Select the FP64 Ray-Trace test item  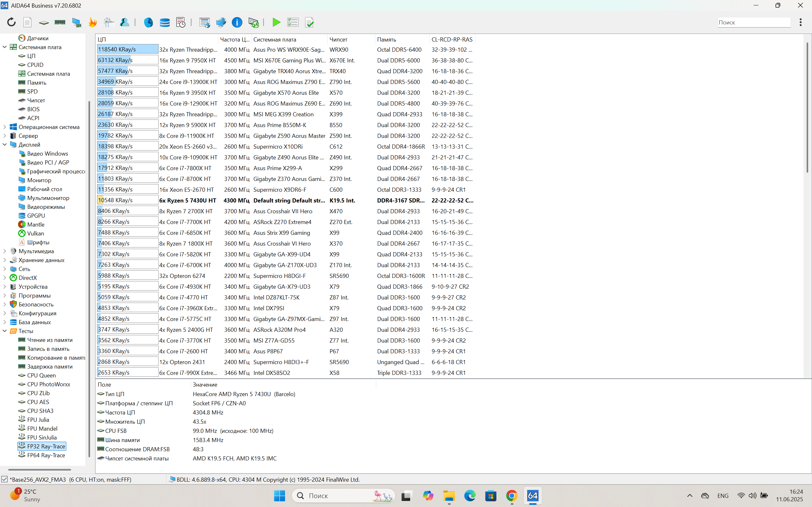[46, 455]
